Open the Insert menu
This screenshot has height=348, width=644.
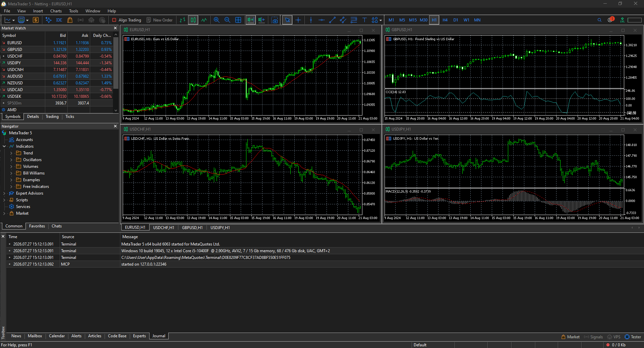tap(38, 11)
